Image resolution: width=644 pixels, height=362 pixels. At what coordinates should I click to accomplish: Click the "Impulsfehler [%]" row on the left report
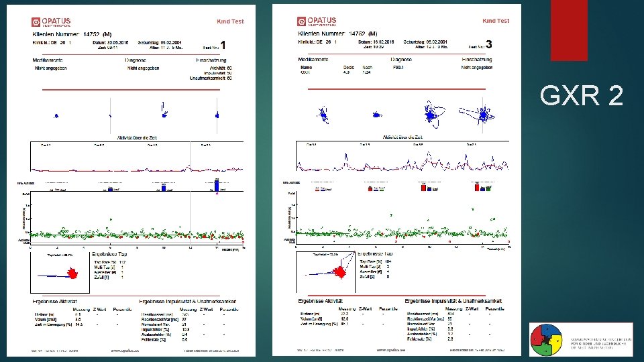(184, 330)
